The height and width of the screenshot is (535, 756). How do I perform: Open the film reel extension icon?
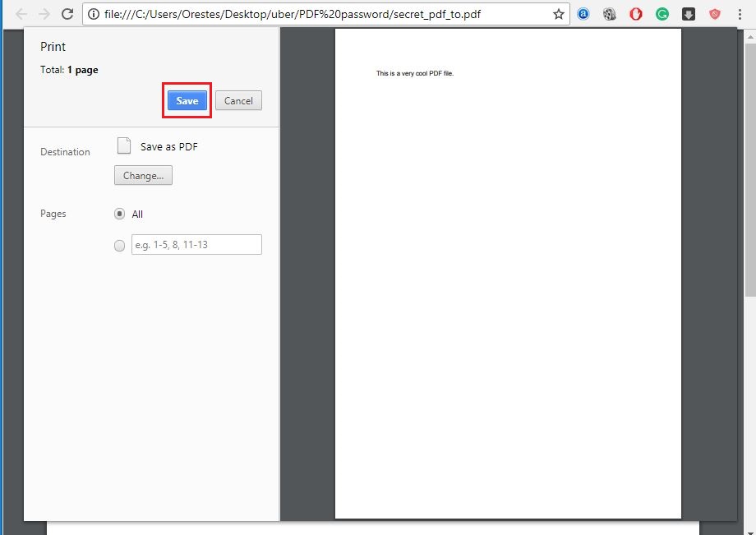click(610, 15)
